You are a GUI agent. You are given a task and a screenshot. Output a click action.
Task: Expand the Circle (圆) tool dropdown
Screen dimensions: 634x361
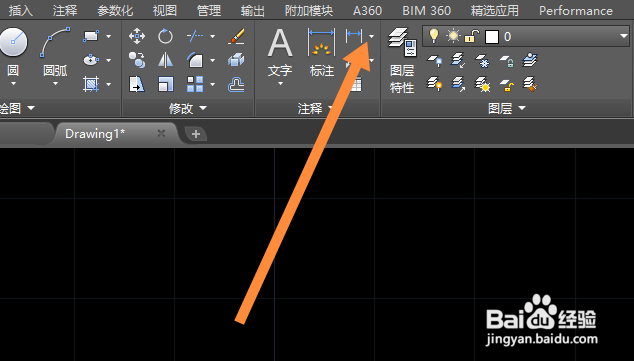coord(13,84)
